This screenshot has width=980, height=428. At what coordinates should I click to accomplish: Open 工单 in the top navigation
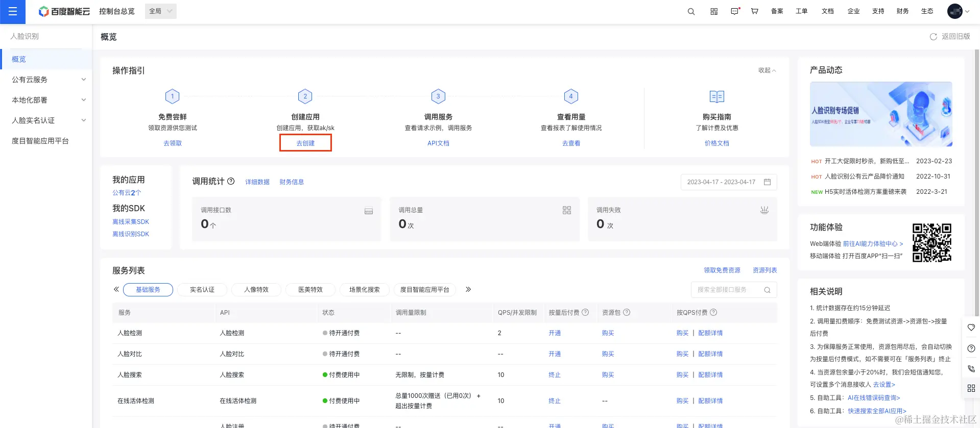[x=802, y=11]
